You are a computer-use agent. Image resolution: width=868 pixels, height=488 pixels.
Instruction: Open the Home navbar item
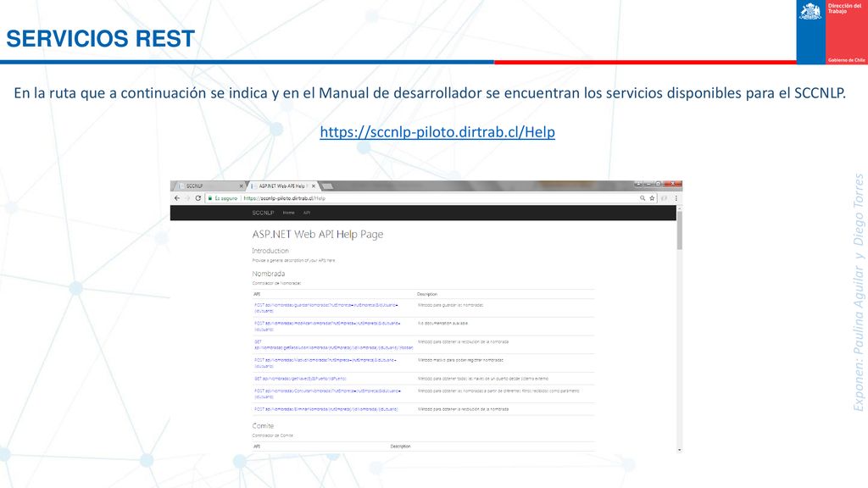coord(288,213)
